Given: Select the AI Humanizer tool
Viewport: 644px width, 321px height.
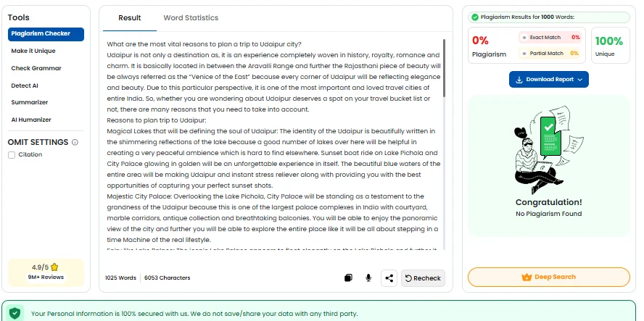Looking at the screenshot, I should click(31, 120).
